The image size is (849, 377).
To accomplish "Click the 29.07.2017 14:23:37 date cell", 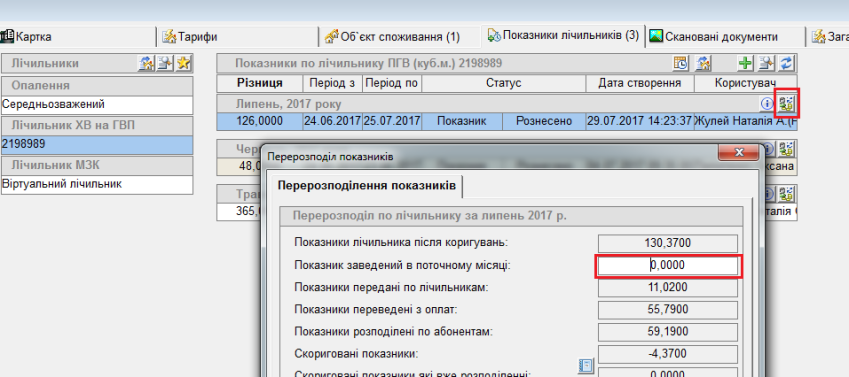I will click(640, 121).
